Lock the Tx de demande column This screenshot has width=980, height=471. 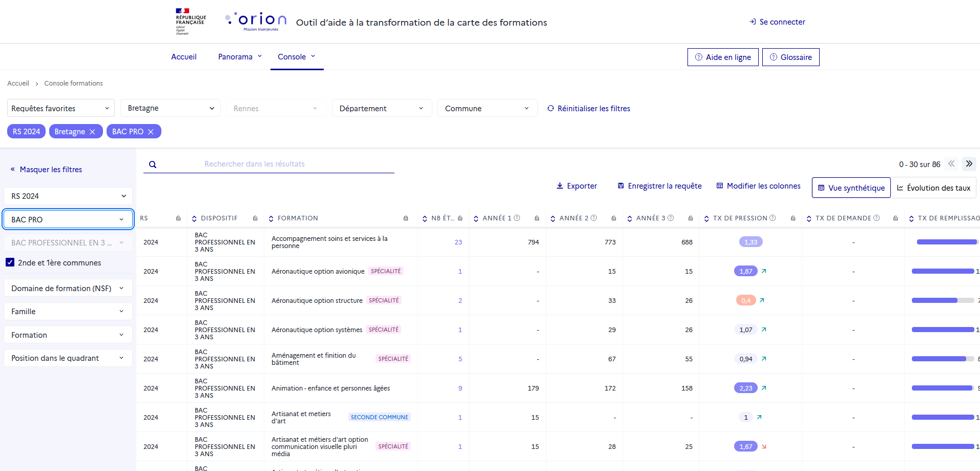point(895,218)
